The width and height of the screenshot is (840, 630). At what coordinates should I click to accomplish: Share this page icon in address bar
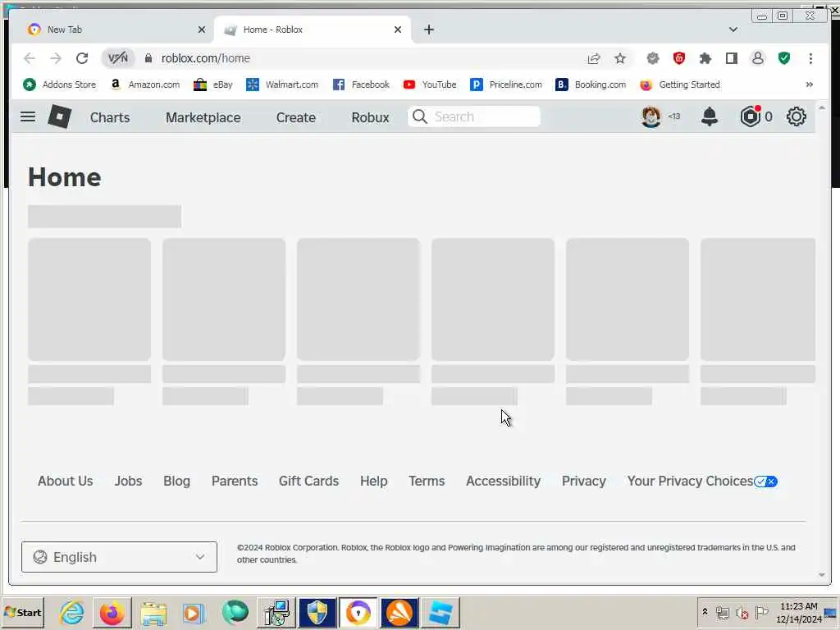pyautogui.click(x=594, y=58)
